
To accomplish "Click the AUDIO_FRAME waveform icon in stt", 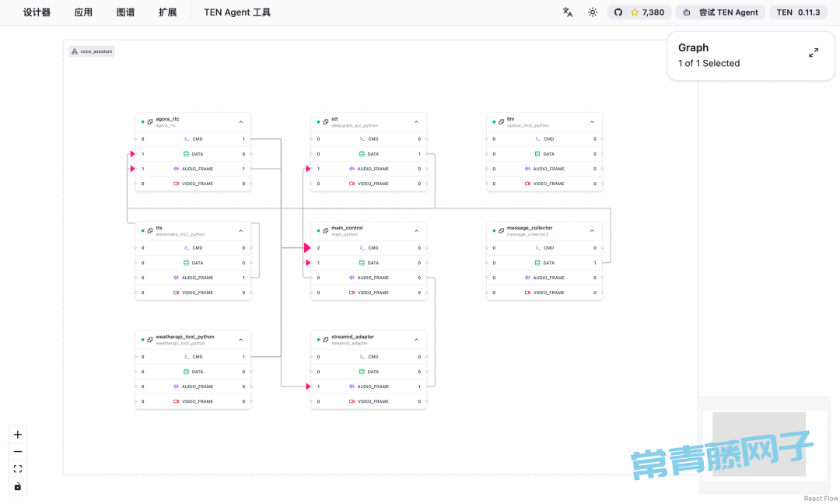I will pos(352,169).
